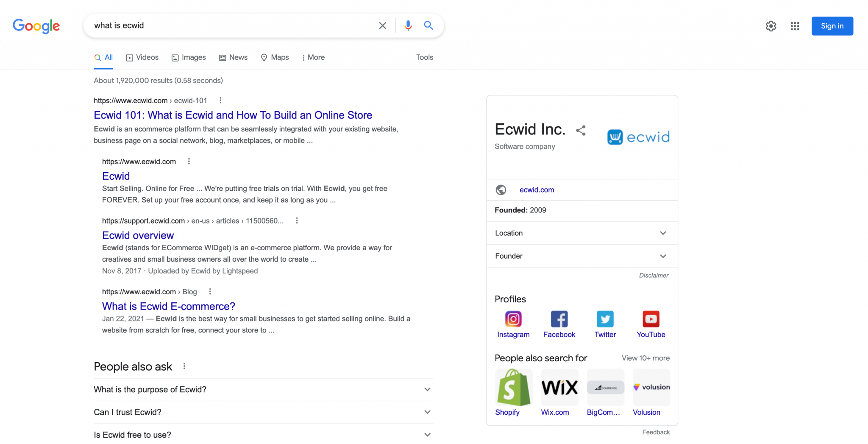Switch to the News search tab
868x444 pixels.
click(x=233, y=57)
